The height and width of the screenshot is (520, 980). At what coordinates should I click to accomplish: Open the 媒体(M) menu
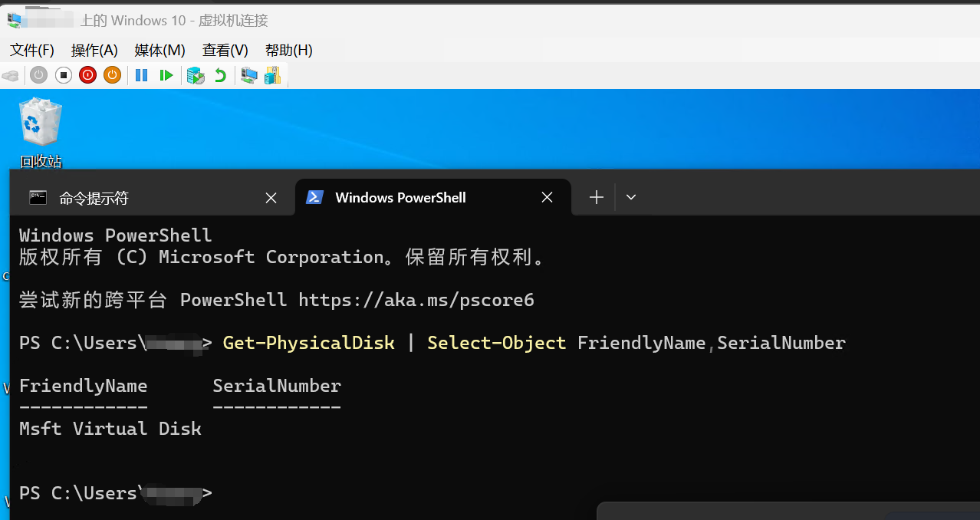tap(160, 50)
